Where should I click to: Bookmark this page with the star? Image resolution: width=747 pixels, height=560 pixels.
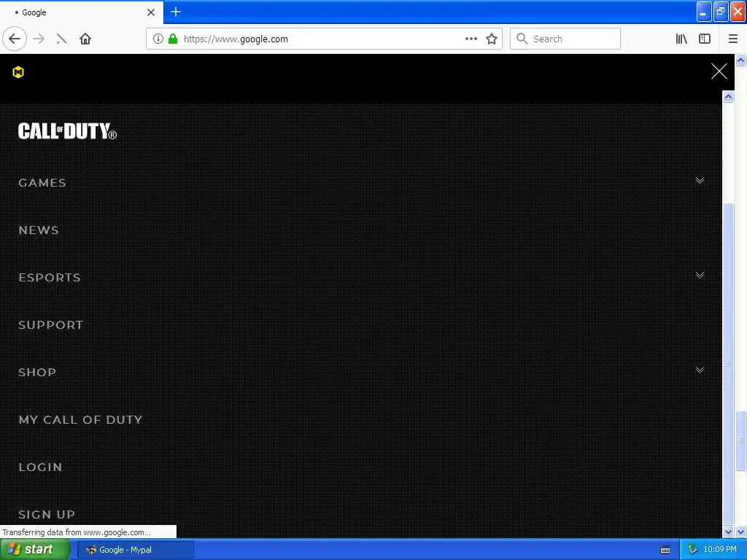pos(492,39)
